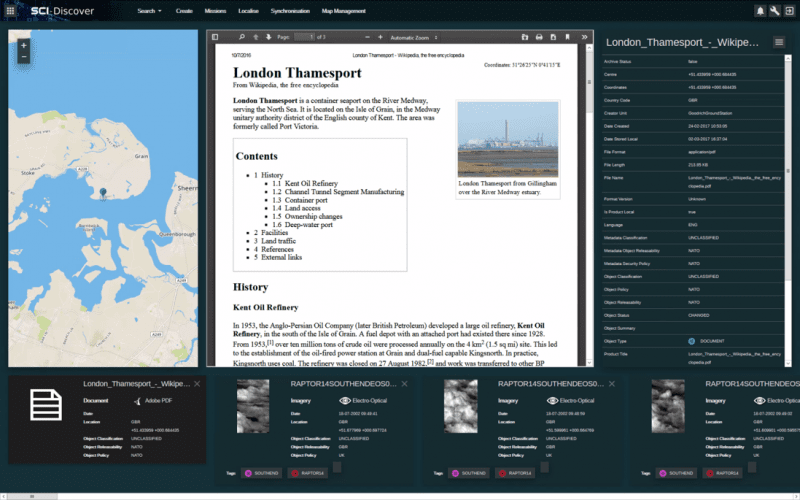
Task: Open the metadata panel hamburger menu
Action: (779, 42)
